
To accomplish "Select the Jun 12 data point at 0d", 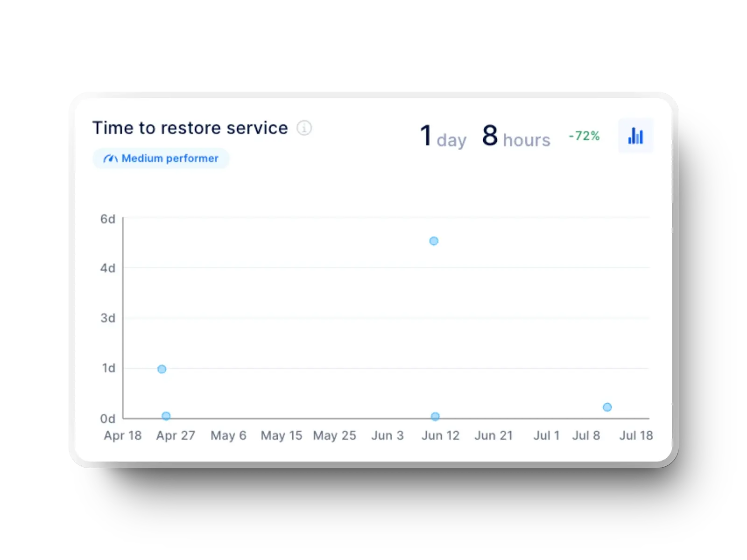I will 435,416.
